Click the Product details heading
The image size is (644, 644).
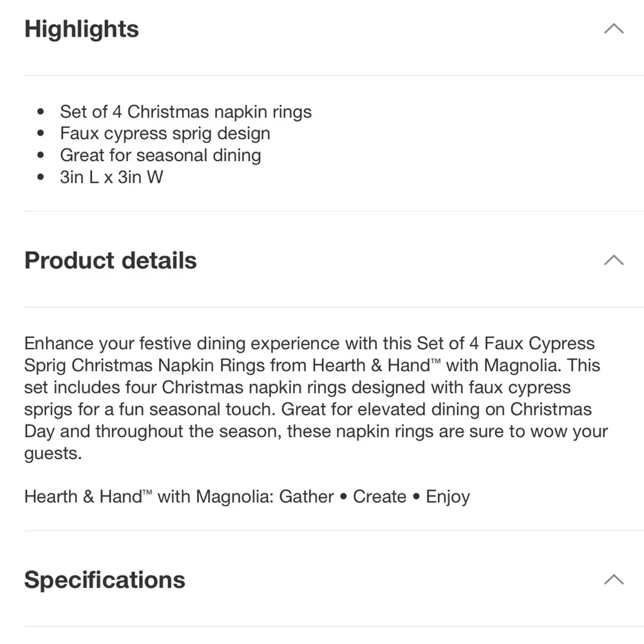click(111, 260)
